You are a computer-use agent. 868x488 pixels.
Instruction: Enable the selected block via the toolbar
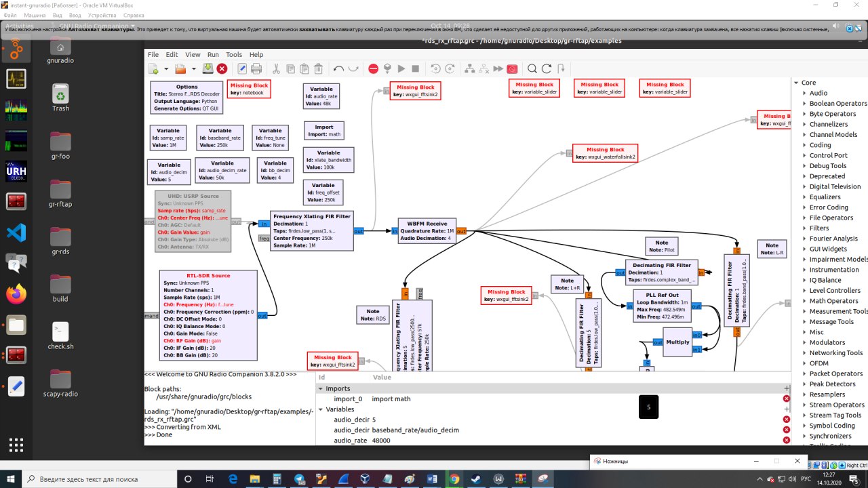click(x=469, y=68)
